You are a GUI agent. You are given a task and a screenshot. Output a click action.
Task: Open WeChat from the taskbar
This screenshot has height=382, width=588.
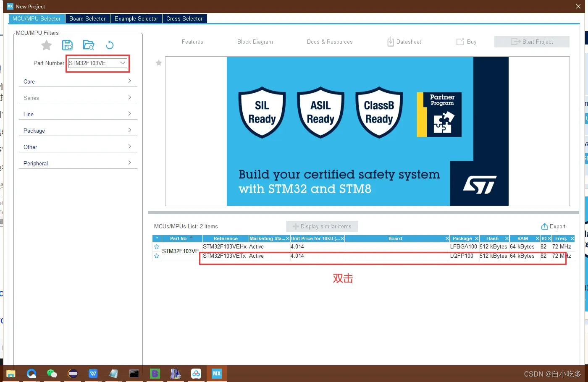pos(52,373)
